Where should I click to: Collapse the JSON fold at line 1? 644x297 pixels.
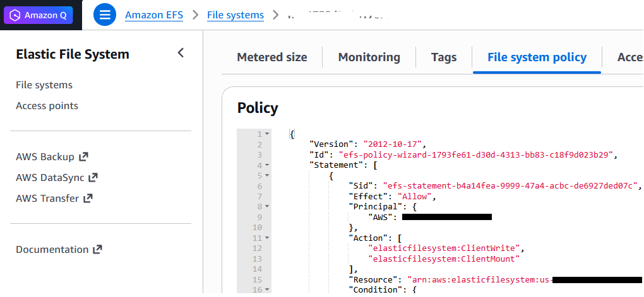point(267,134)
